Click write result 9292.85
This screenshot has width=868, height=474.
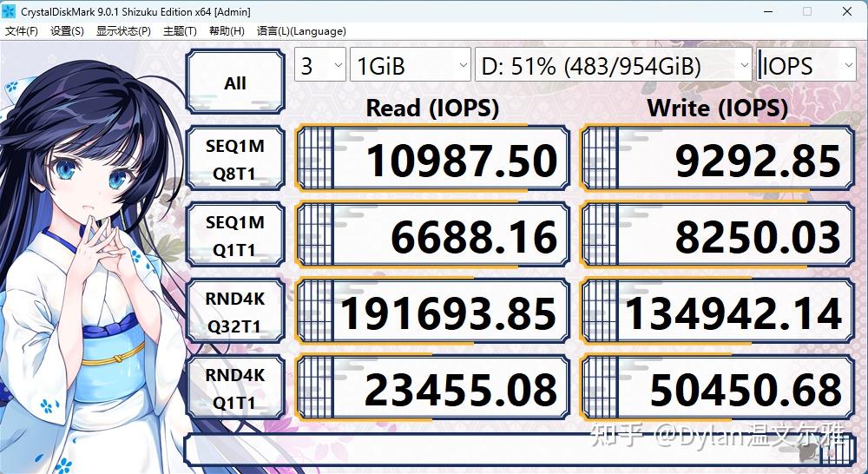tap(717, 158)
